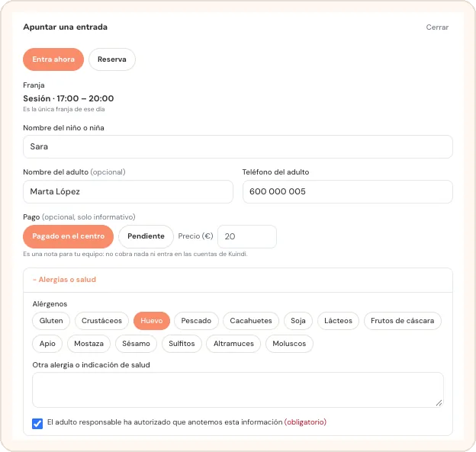Toggle the Frutos de cáscara allergen
Viewport: 476px width, 452px height.
(x=402, y=321)
